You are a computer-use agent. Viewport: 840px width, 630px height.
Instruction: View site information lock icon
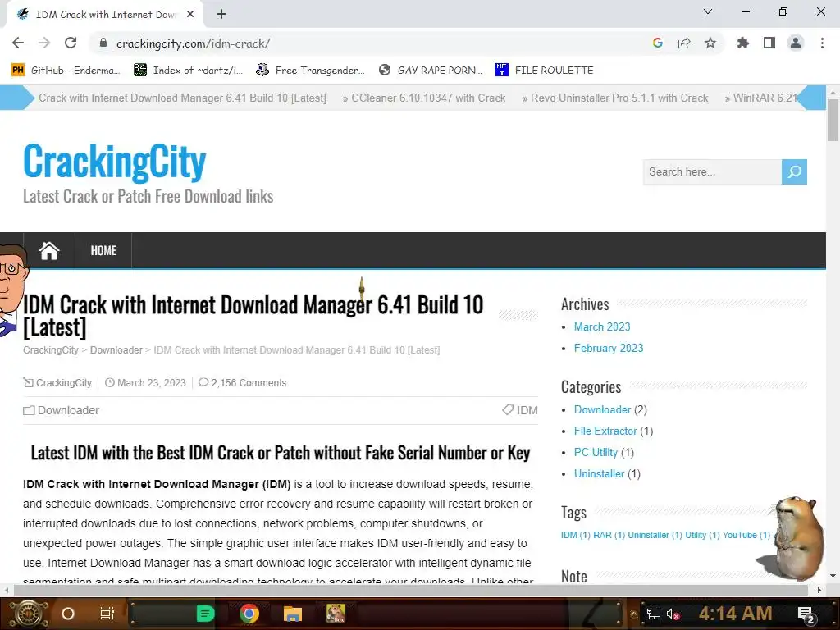(x=103, y=43)
